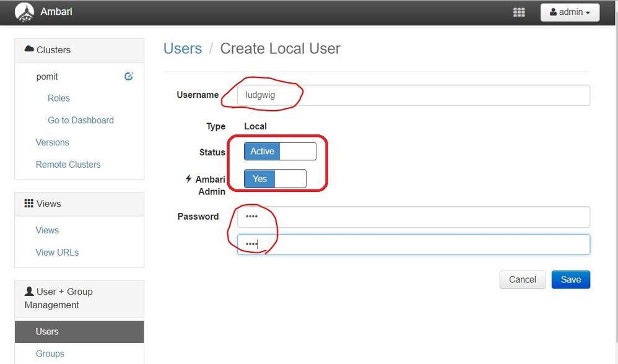Cancel creating the local user
The width and height of the screenshot is (618, 364).
tap(522, 280)
